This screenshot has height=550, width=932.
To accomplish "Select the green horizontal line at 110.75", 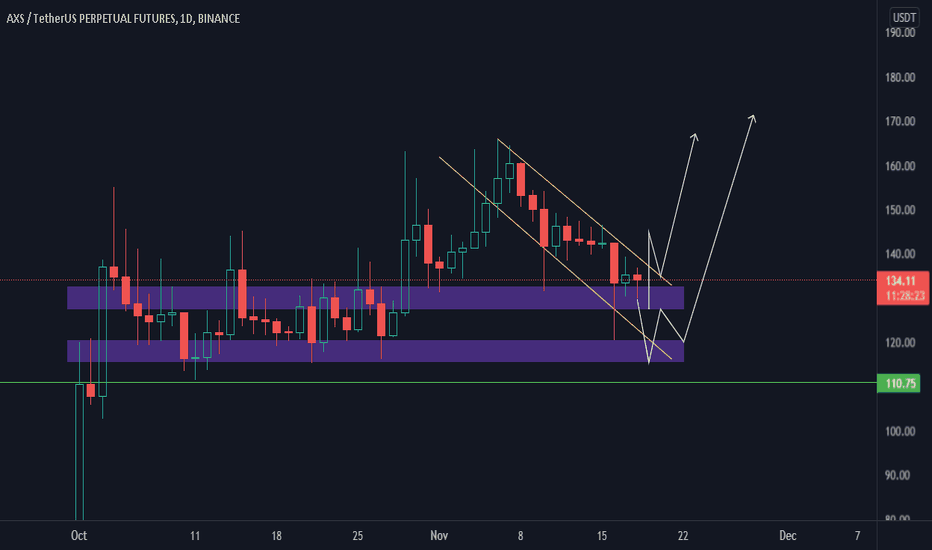I will click(438, 382).
